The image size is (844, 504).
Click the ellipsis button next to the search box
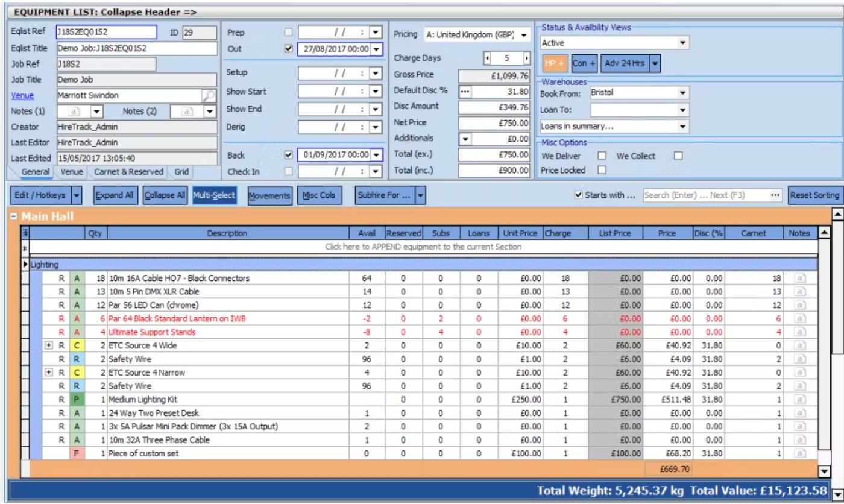(x=775, y=195)
